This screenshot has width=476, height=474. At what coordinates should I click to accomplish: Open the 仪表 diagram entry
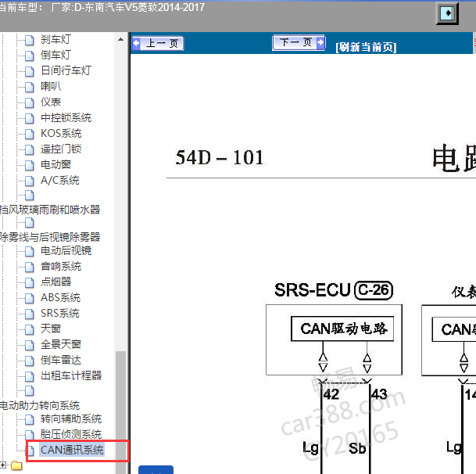[51, 102]
